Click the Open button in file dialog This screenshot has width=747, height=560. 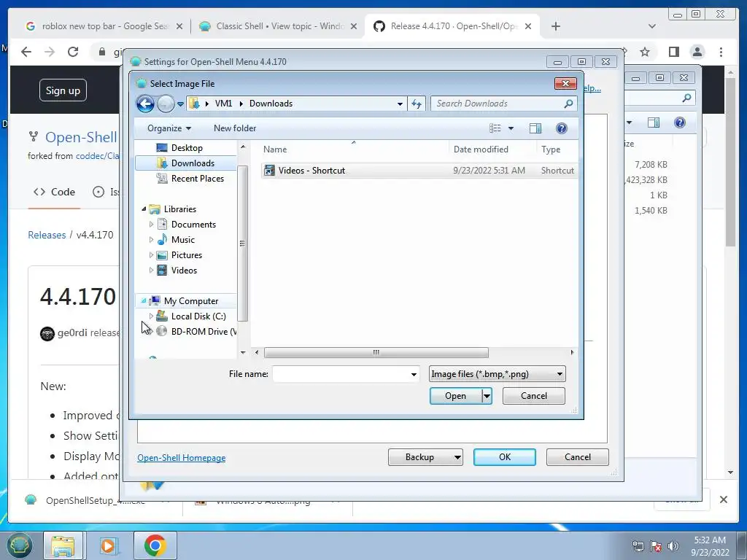[455, 396]
